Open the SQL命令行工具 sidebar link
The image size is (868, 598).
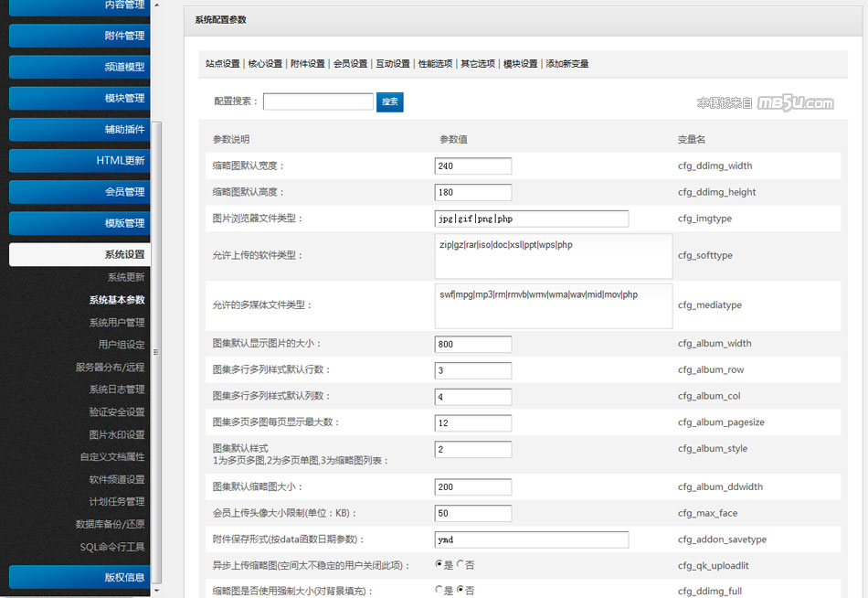pos(112,547)
